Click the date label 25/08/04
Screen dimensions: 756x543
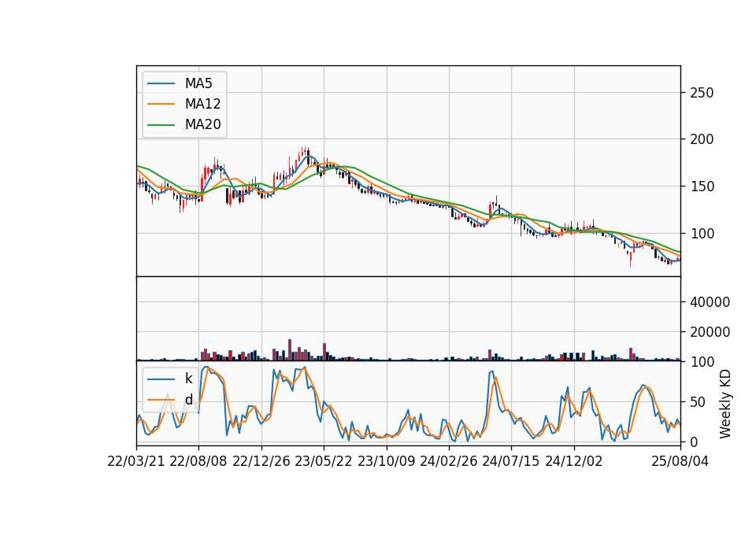(x=680, y=461)
